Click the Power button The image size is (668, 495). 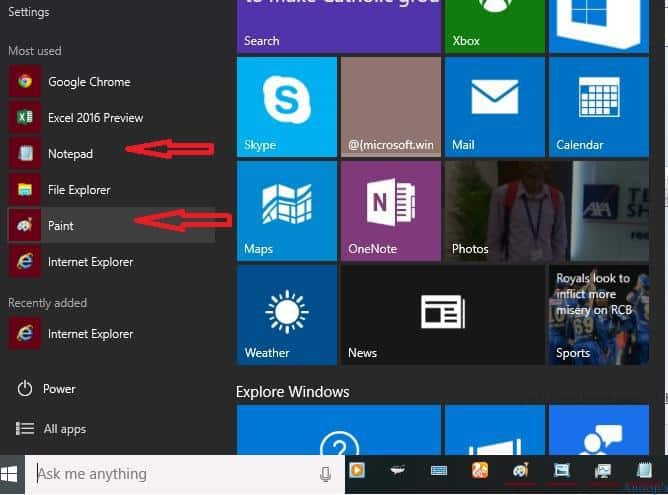click(46, 389)
